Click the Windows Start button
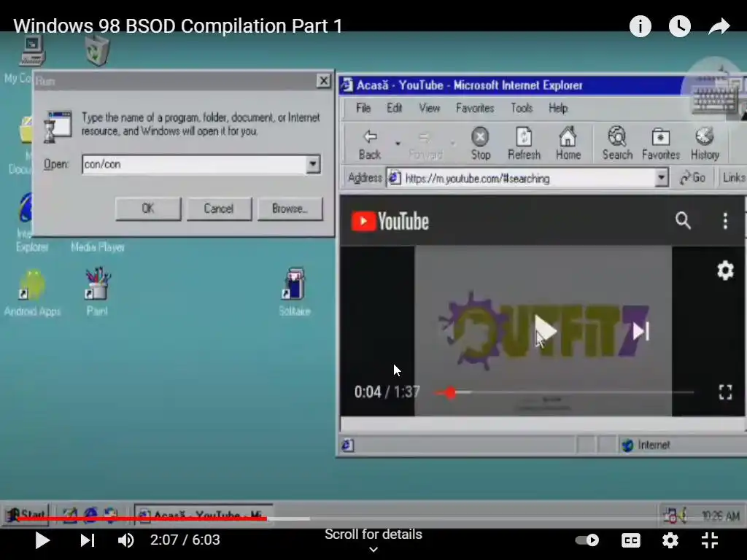Image resolution: width=747 pixels, height=560 pixels. tap(26, 514)
